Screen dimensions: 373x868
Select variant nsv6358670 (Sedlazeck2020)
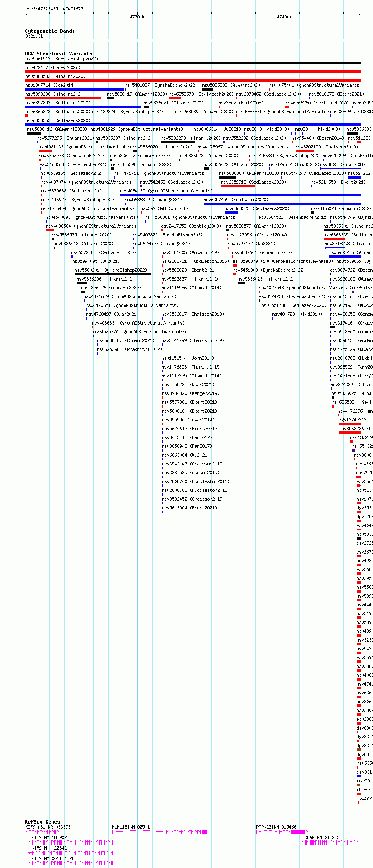point(201,94)
